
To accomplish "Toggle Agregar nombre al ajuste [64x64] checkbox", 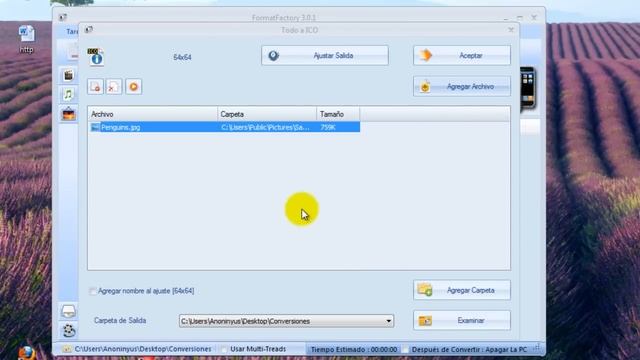I will click(x=93, y=291).
